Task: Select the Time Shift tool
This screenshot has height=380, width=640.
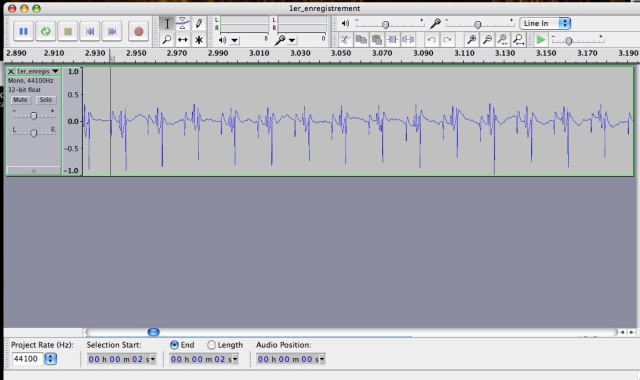Action: 182,40
